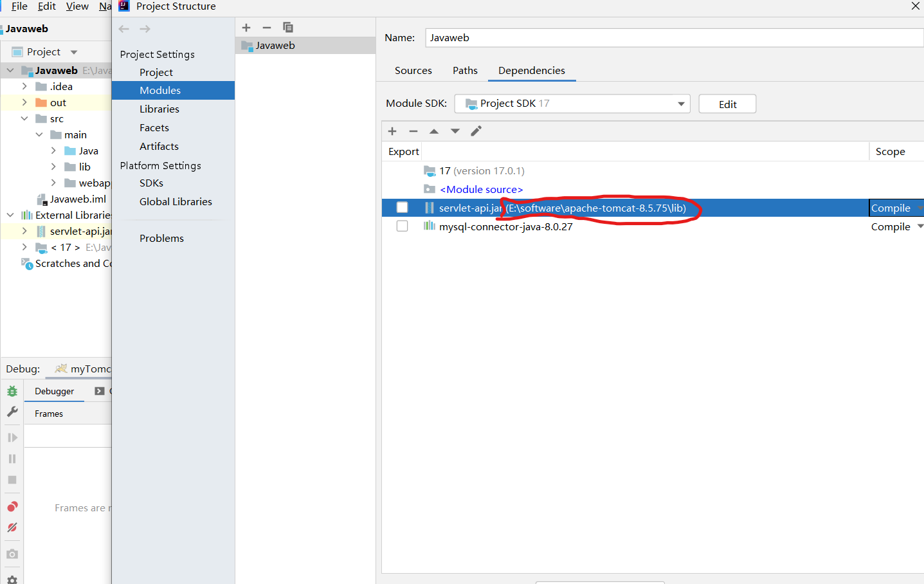Stop the debug session
924x584 pixels.
[x=12, y=480]
